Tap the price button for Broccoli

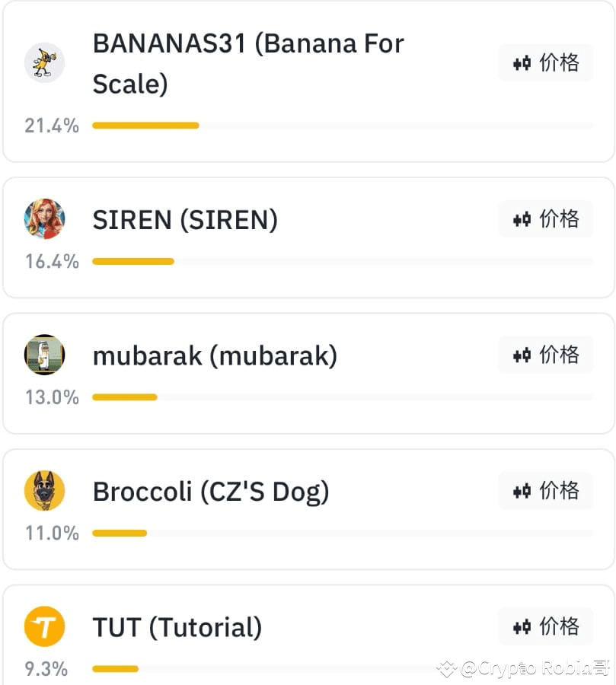point(545,491)
